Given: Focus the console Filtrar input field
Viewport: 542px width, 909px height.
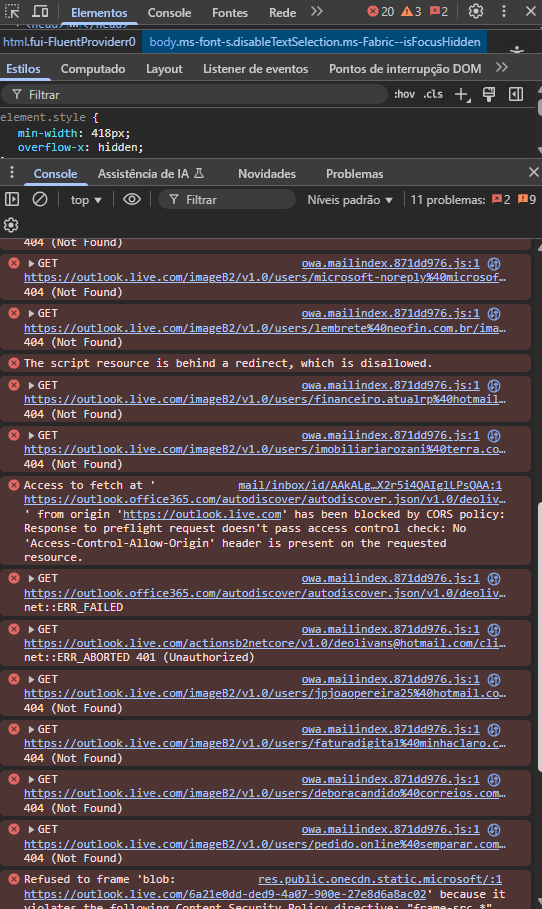Looking at the screenshot, I should [227, 199].
